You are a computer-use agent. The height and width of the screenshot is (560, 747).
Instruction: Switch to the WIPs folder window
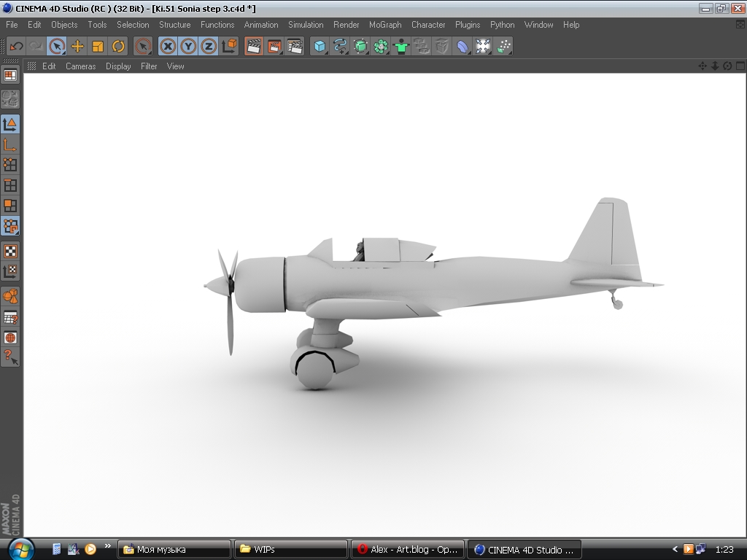click(290, 549)
